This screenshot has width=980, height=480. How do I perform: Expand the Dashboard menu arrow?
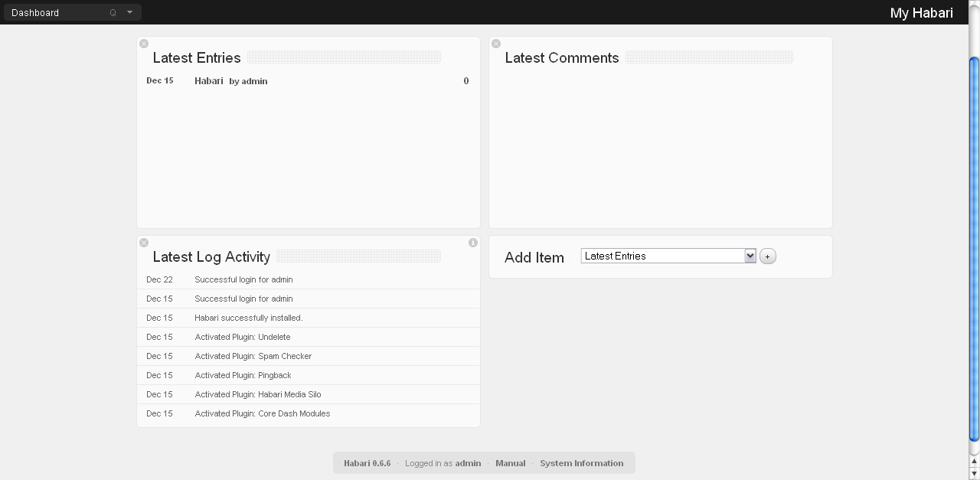(129, 12)
